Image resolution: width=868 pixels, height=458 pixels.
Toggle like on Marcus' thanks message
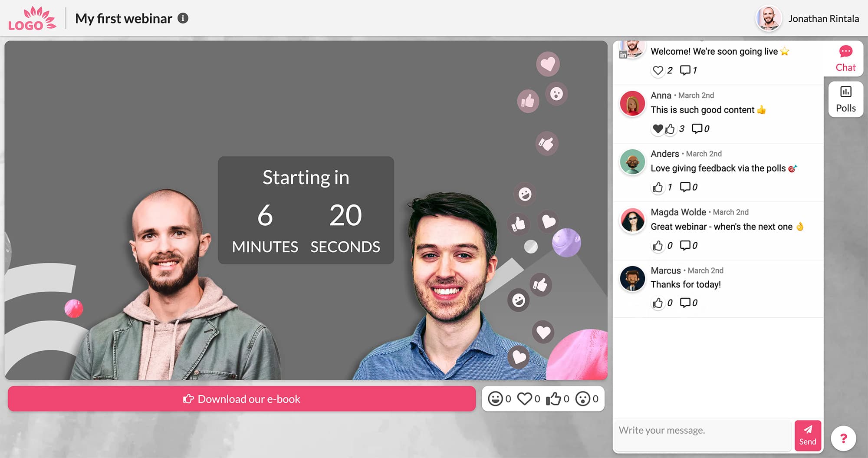click(658, 303)
